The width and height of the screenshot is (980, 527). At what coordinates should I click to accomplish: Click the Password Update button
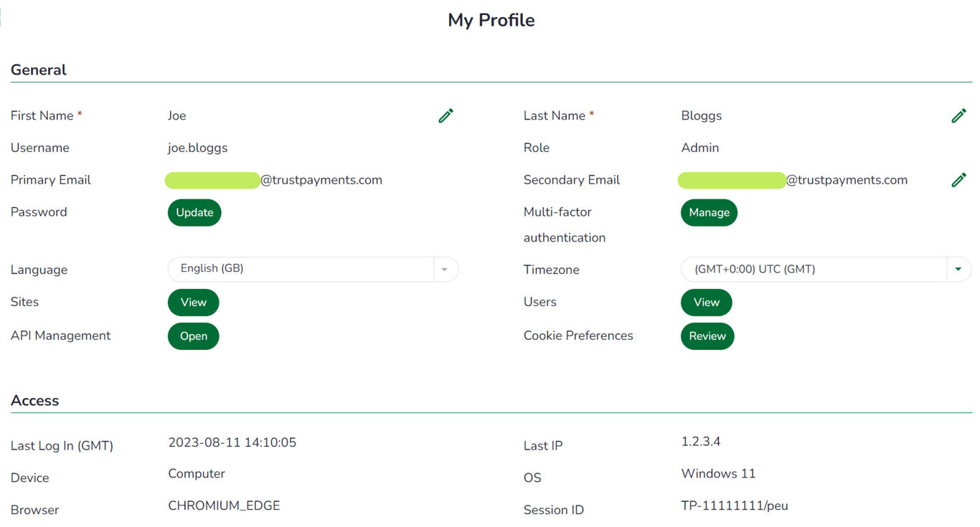194,213
